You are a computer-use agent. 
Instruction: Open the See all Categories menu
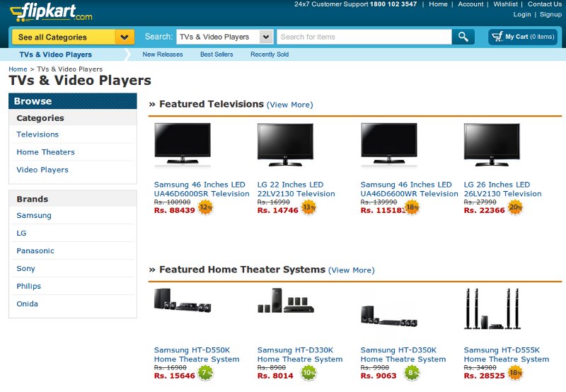[74, 38]
